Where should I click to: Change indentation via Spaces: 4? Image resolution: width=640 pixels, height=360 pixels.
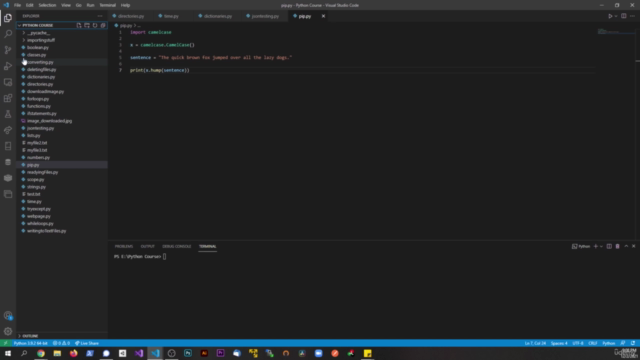(x=559, y=343)
